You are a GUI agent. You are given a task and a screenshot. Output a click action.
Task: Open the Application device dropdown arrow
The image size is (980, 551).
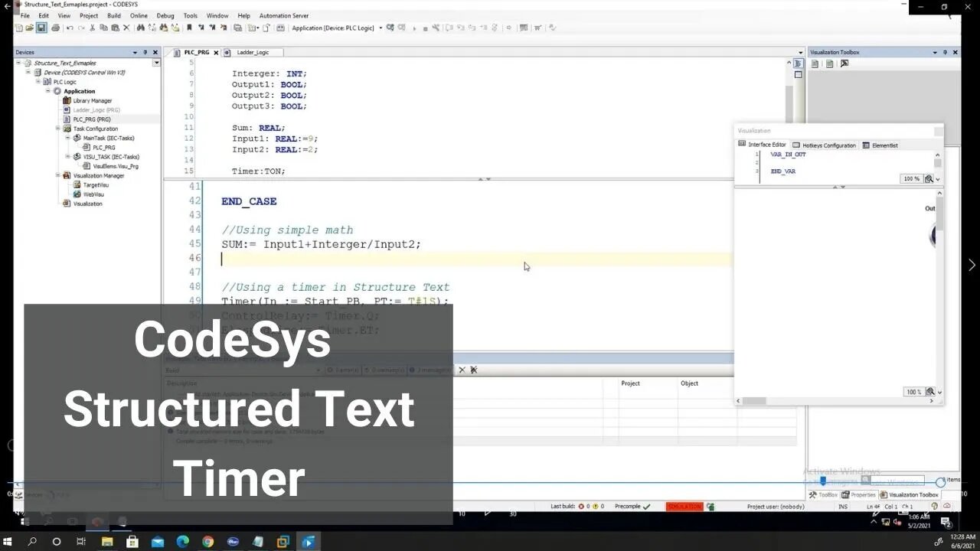coord(381,28)
